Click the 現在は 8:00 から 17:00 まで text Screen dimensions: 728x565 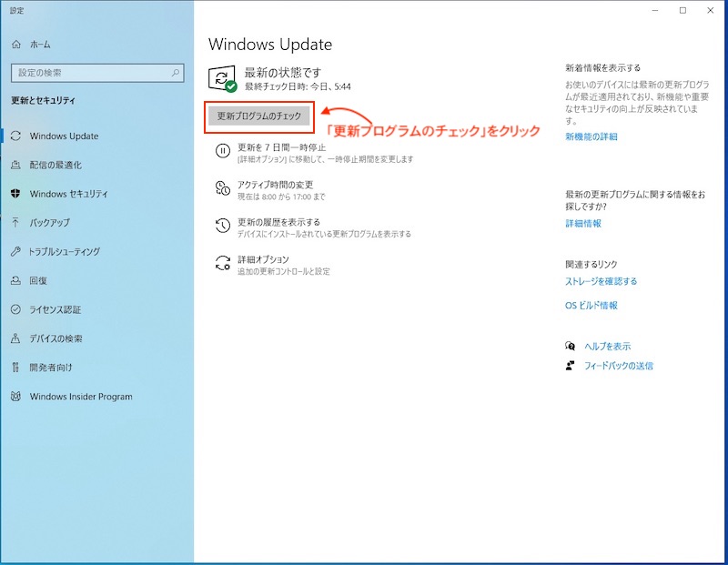(281, 197)
